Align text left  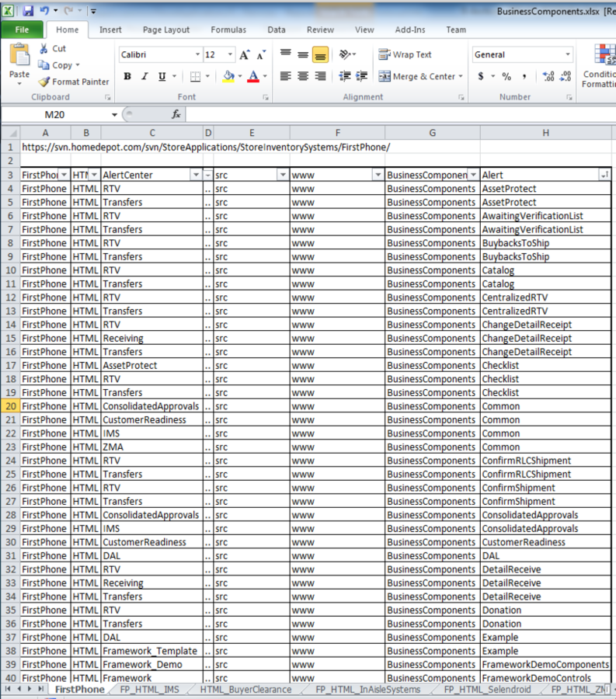[x=286, y=76]
